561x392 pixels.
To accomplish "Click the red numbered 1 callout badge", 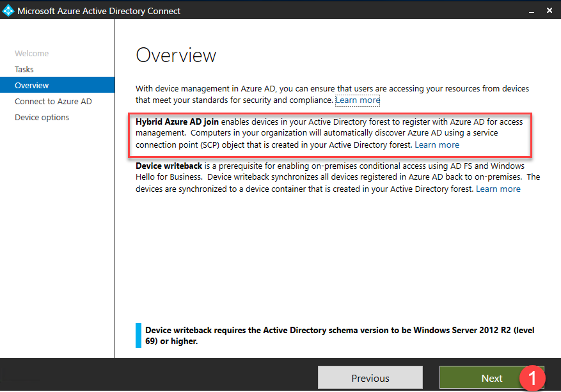I will [x=532, y=377].
